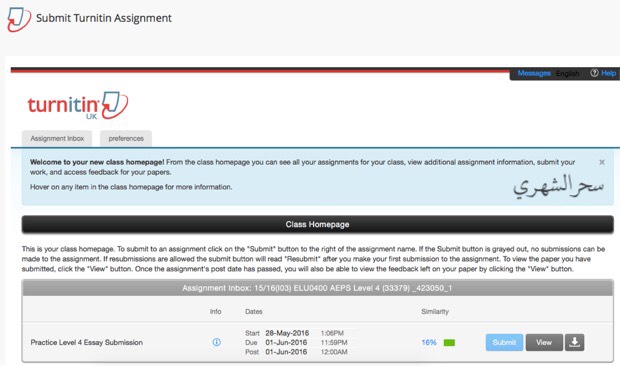Click the Submit Turnitin Assignment page title
Viewport: 620px width, 366px height.
click(x=104, y=18)
